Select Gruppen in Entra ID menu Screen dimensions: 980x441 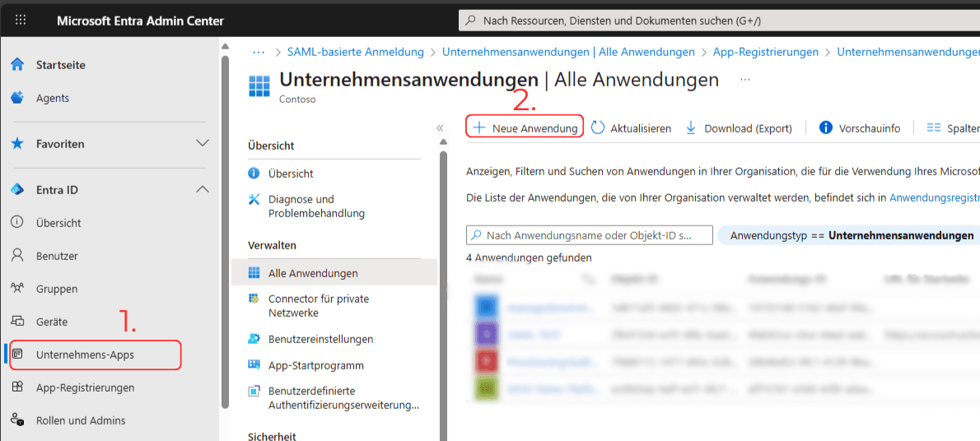pyautogui.click(x=57, y=290)
